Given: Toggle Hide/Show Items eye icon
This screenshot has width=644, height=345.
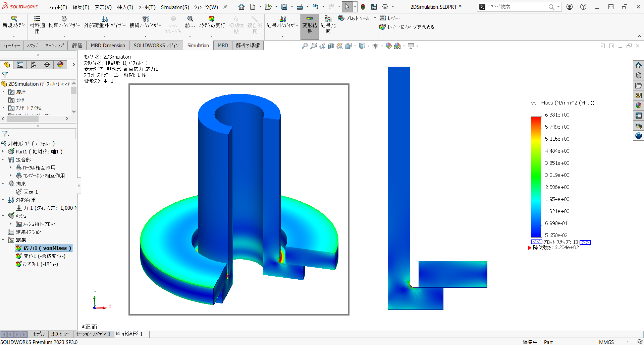Looking at the screenshot, I should point(375,46).
